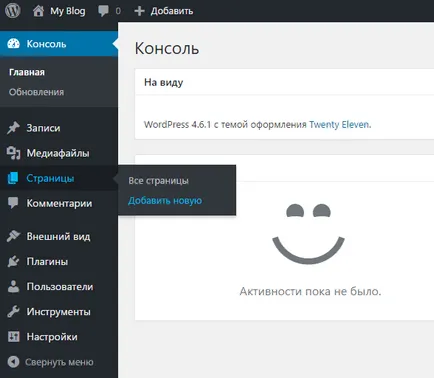Click the Комментарии speech bubble icon
This screenshot has height=378, width=434.
point(13,203)
